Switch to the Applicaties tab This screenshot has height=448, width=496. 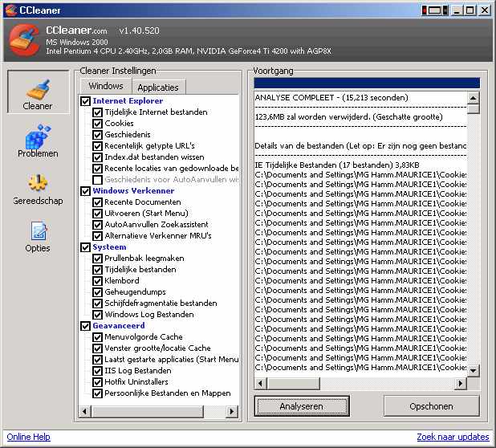[x=158, y=88]
